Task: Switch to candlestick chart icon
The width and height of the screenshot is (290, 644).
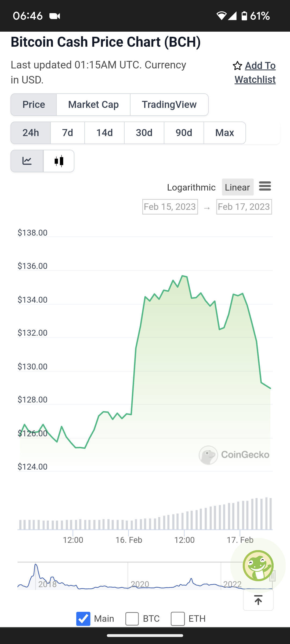Action: 59,161
